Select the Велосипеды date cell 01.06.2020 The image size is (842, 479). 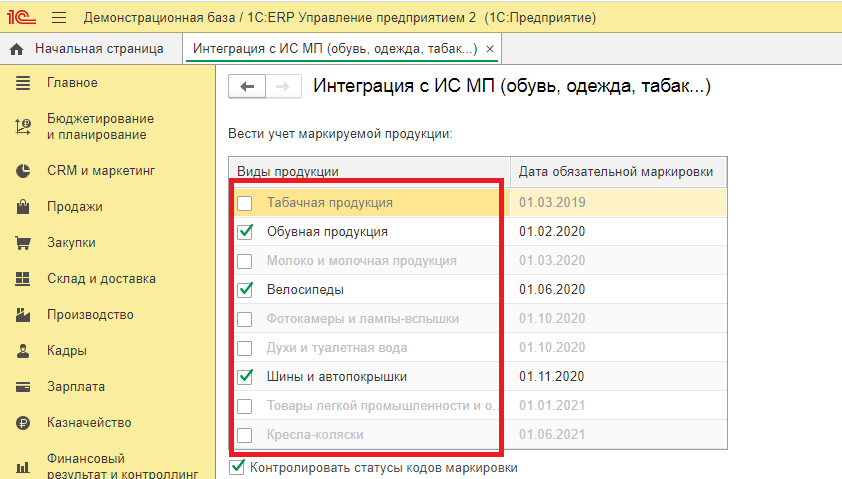(552, 290)
